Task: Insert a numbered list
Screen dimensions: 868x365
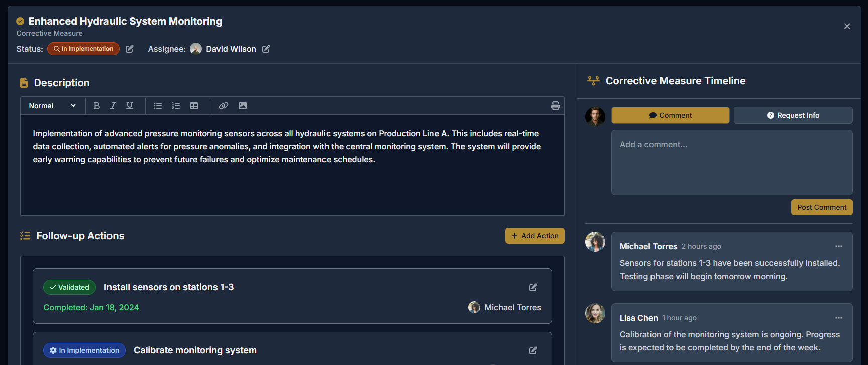Action: [176, 106]
